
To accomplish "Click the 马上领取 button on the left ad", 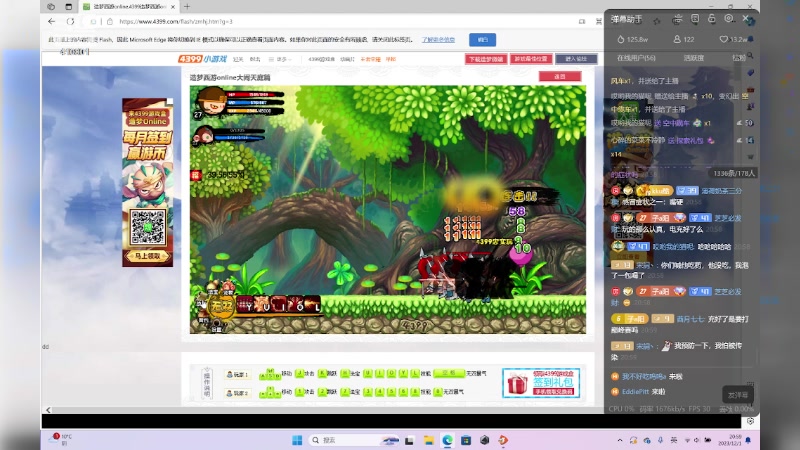I will click(x=147, y=256).
